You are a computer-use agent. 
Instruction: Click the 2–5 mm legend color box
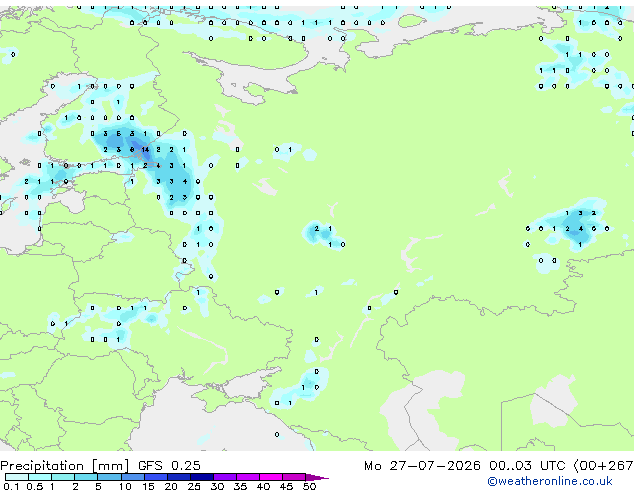point(86,477)
